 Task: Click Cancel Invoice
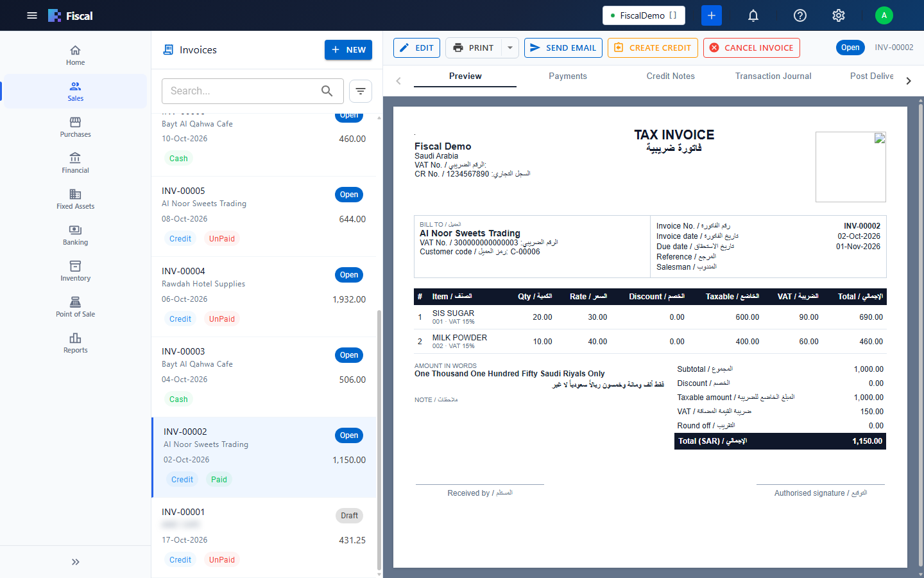pos(751,48)
